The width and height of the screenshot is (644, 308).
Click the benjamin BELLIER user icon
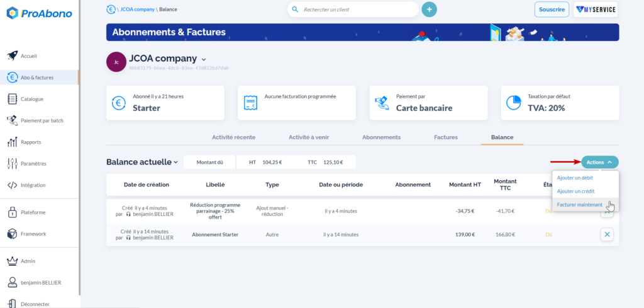[x=13, y=283]
